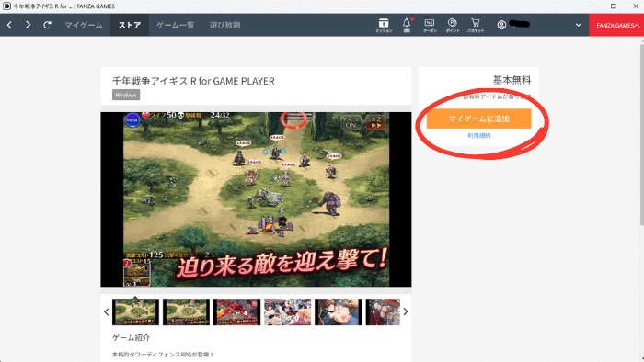Open the マイゲーム tab
Viewport: 644px width, 362px height.
84,25
